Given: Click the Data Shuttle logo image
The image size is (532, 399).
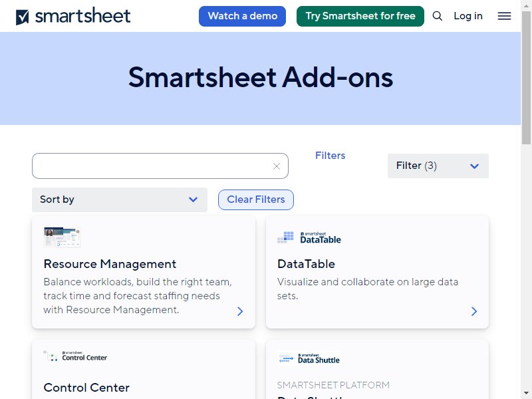Looking at the screenshot, I should point(309,358).
